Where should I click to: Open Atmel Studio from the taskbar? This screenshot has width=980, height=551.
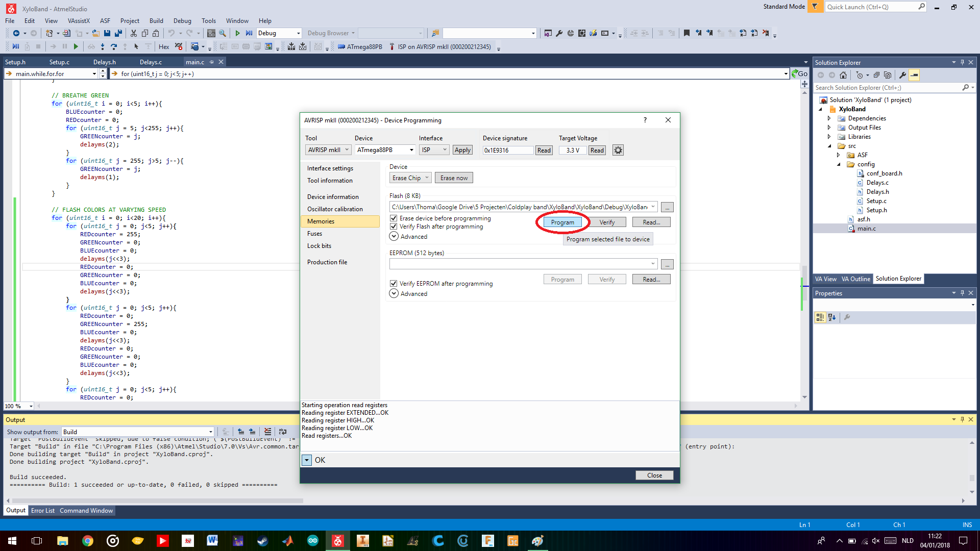coord(338,541)
